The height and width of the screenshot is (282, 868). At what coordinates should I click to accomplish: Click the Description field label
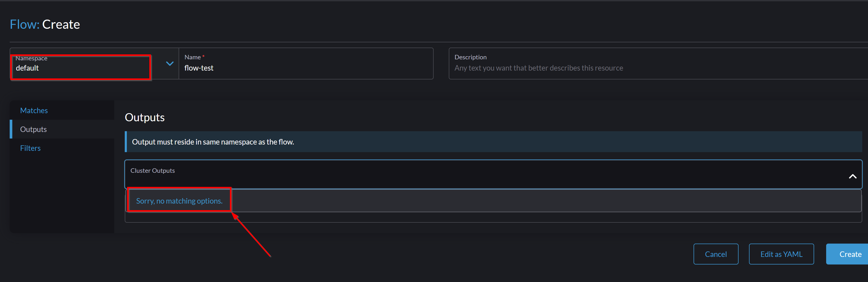tap(470, 57)
